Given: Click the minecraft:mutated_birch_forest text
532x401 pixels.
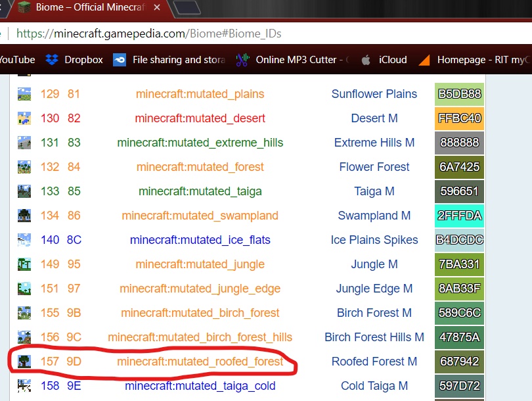Looking at the screenshot, I should click(x=200, y=313).
